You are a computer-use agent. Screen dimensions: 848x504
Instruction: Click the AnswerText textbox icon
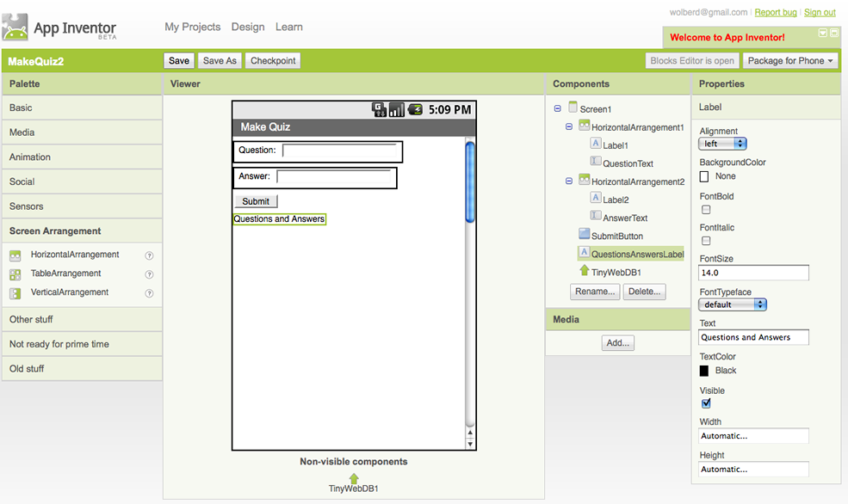596,216
